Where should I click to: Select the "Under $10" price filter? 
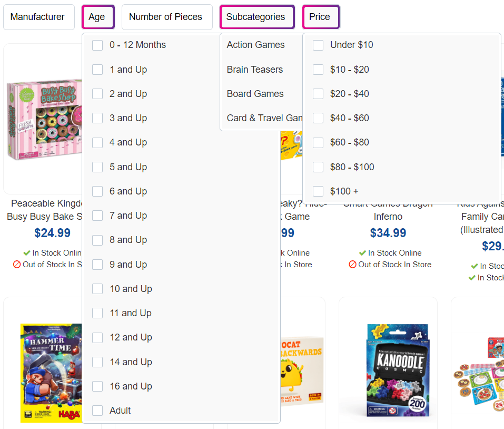(x=318, y=45)
